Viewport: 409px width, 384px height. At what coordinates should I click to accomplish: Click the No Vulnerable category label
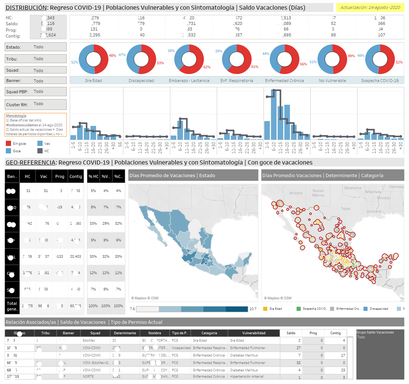pos(332,80)
